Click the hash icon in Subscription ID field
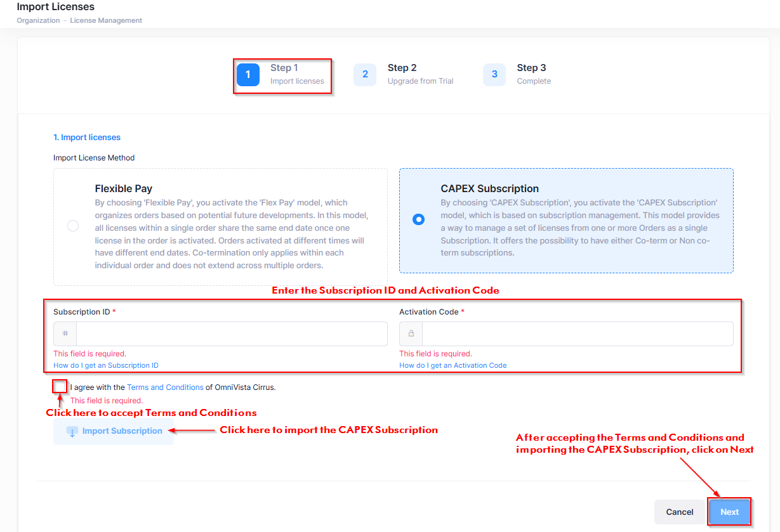This screenshot has width=780, height=532. (65, 334)
